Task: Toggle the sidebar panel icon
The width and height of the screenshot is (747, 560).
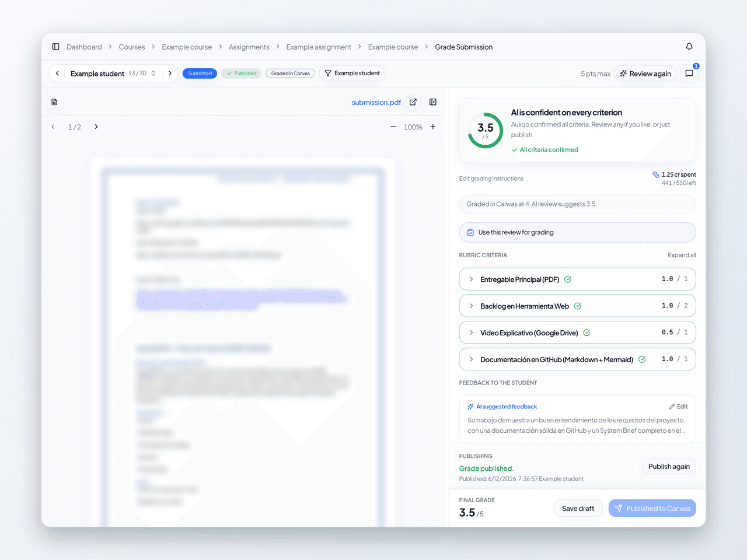Action: coord(56,47)
